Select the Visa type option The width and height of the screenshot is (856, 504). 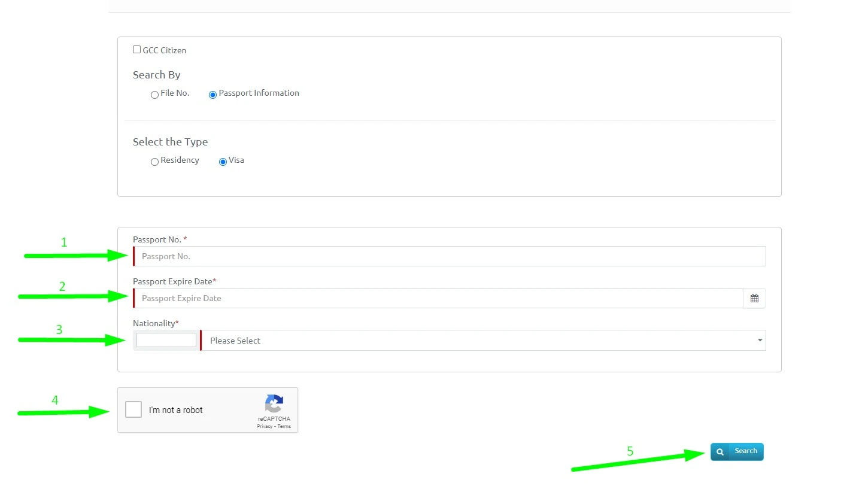click(223, 162)
